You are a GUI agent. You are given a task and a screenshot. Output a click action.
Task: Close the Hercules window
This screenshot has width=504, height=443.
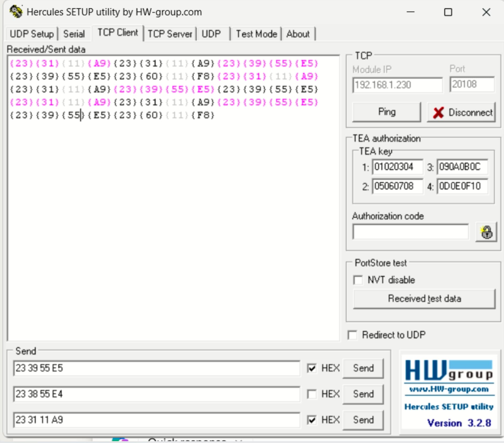pyautogui.click(x=486, y=12)
